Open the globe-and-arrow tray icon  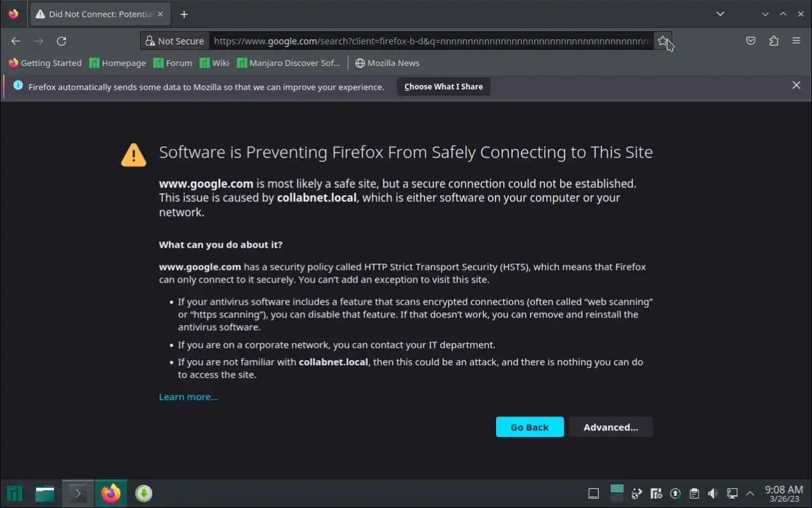pyautogui.click(x=637, y=493)
